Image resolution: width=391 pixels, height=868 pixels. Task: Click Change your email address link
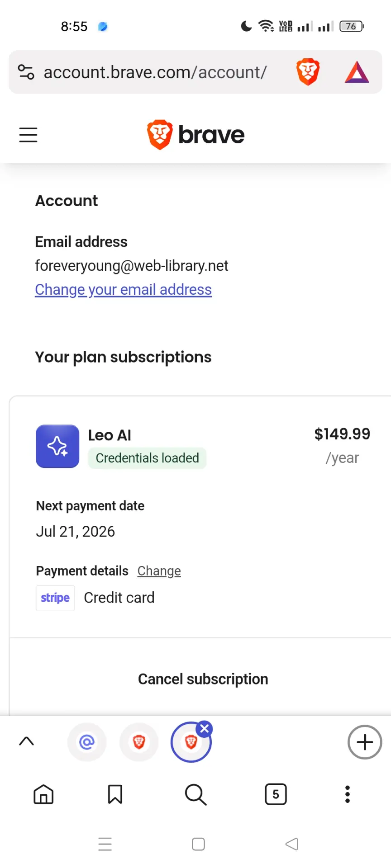coord(123,289)
